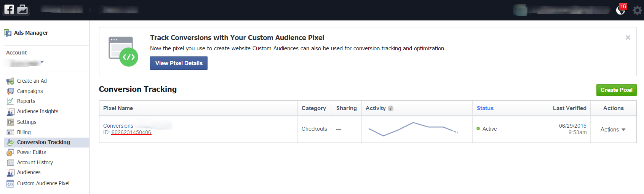Open Reports section
Screen dimensions: 644x194
pyautogui.click(x=26, y=101)
